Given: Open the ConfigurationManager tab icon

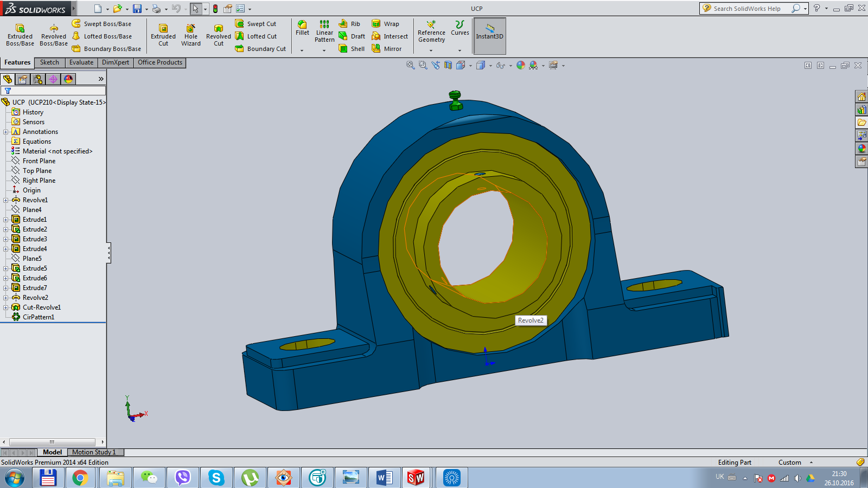Looking at the screenshot, I should (38, 79).
